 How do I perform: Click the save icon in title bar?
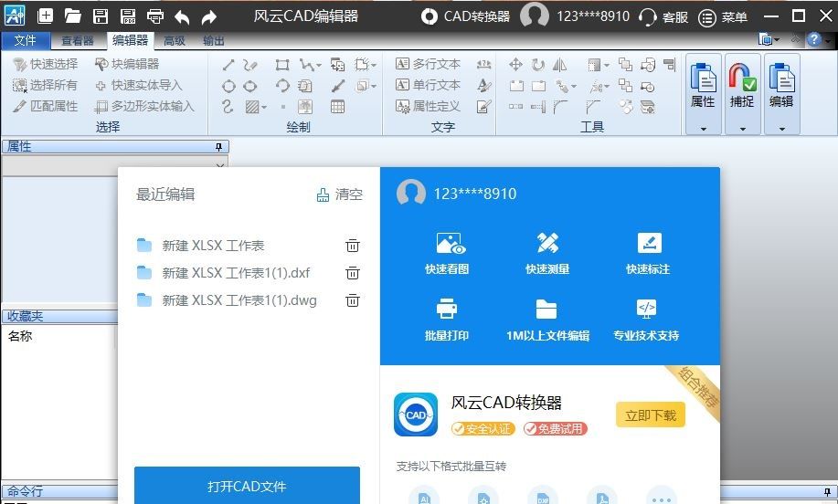[x=101, y=16]
